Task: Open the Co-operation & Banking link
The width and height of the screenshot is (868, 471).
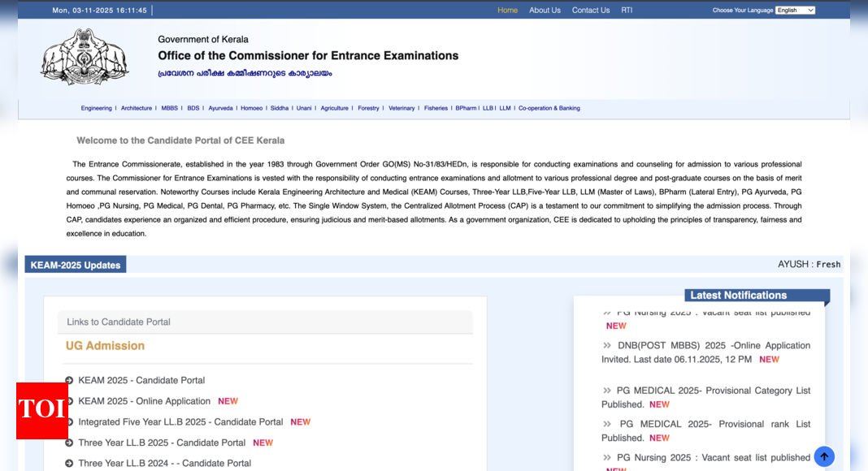Action: 549,108
